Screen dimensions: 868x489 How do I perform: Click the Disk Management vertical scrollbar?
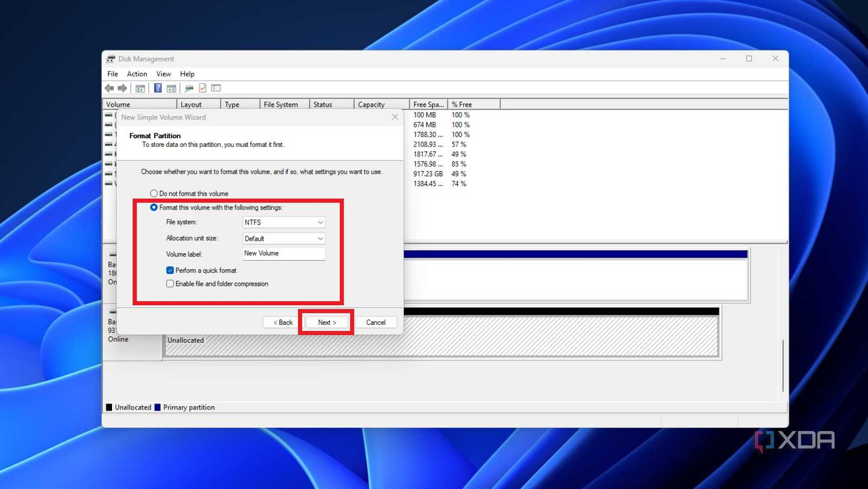coord(783,366)
